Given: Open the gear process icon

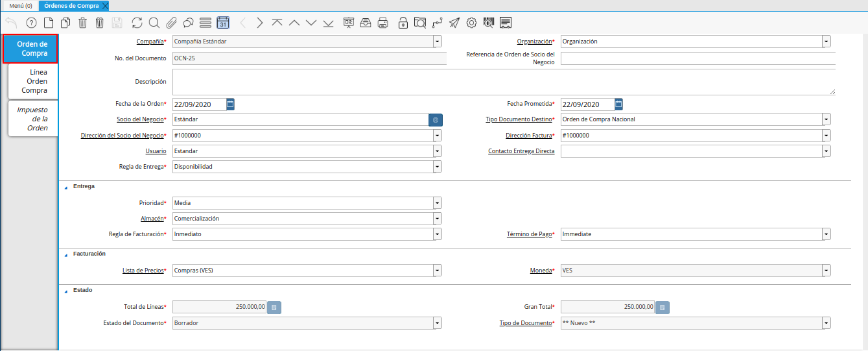Looking at the screenshot, I should (471, 23).
